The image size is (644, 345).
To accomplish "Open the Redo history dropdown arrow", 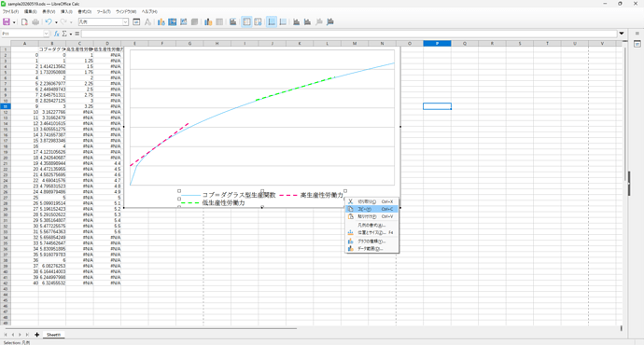I will click(71, 22).
